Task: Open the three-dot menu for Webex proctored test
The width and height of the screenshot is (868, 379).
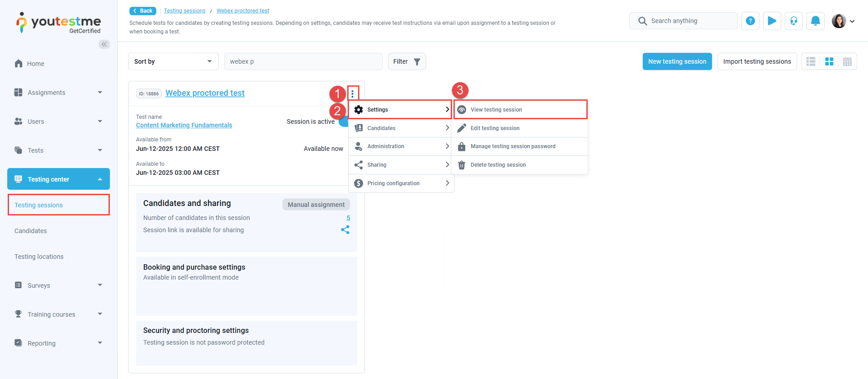Action: point(353,94)
